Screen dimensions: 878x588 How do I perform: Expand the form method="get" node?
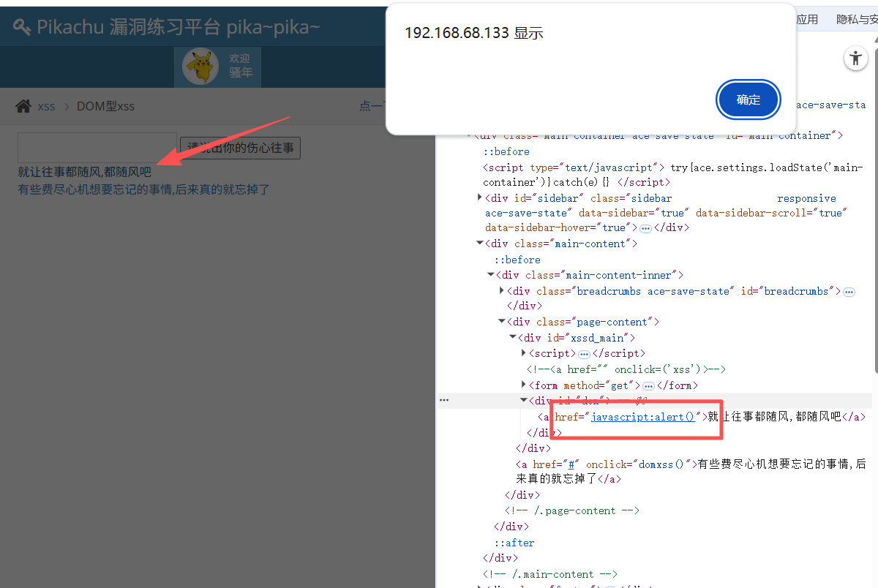click(524, 385)
